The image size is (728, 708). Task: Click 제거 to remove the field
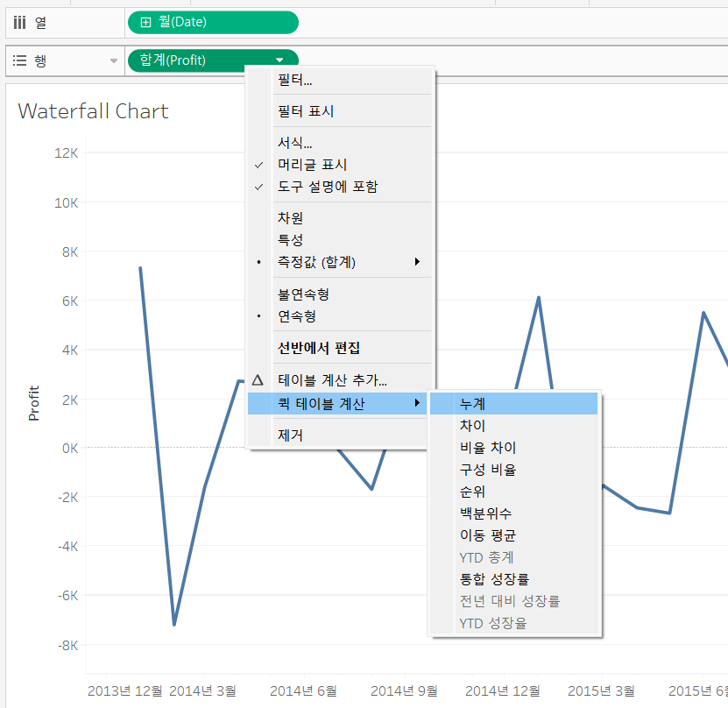pos(337,435)
